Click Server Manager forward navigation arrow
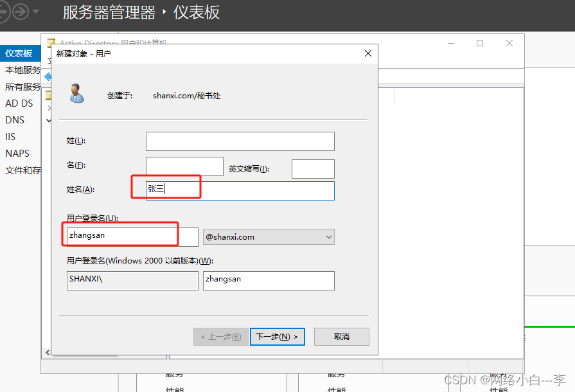Screen dimensions: 575x392 (21, 12)
